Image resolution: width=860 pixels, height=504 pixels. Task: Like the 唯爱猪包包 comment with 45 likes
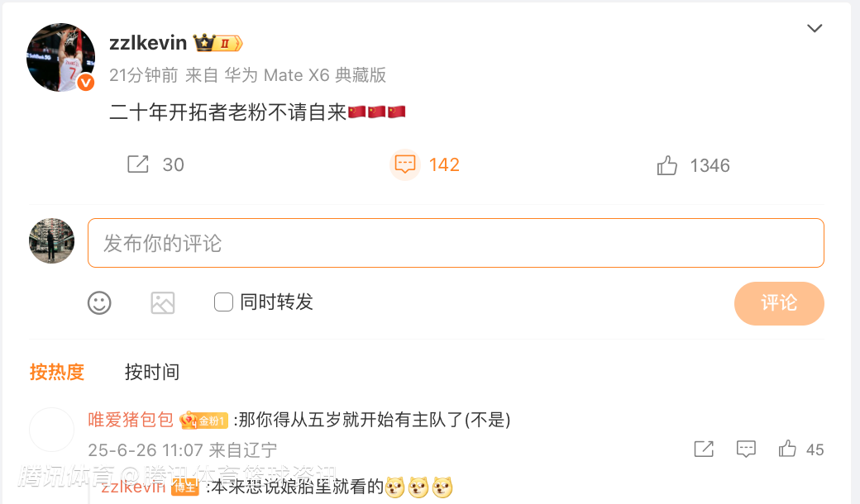[787, 449]
